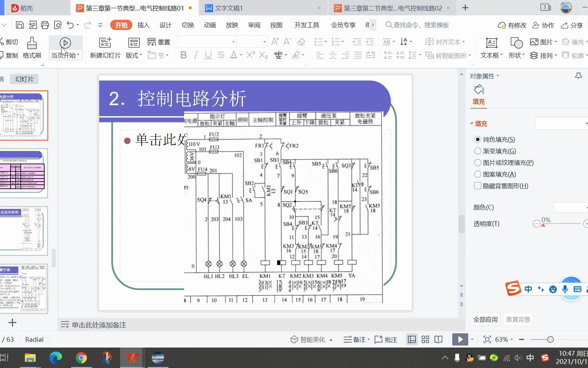Adjust the zoom slider handle
The image size is (588, 368).
tap(550, 339)
